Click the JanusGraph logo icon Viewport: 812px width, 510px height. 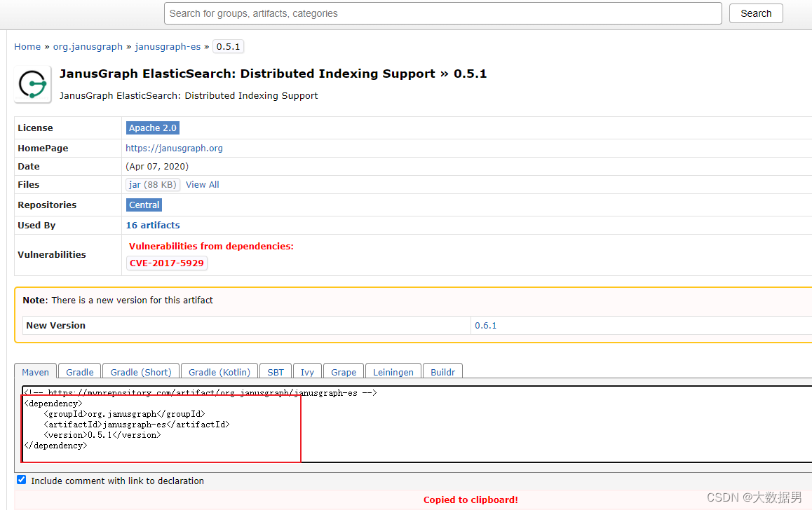click(33, 84)
